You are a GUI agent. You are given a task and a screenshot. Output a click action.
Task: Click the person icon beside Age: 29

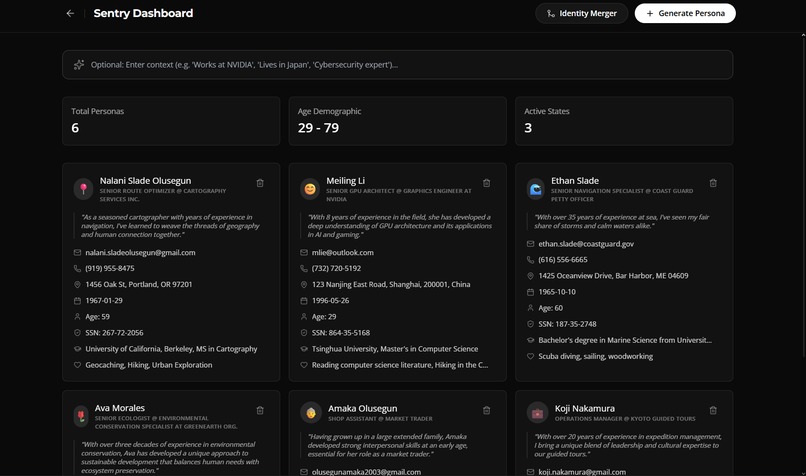[x=304, y=317]
